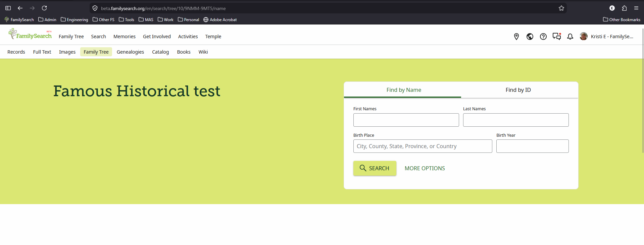Open the browser hamburger menu
The image size is (644, 245).
tap(636, 8)
